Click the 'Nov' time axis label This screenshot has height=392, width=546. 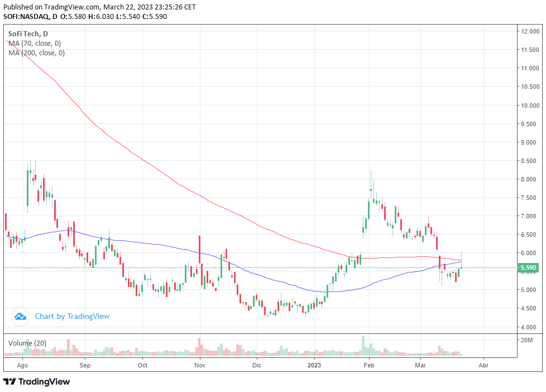pos(200,365)
